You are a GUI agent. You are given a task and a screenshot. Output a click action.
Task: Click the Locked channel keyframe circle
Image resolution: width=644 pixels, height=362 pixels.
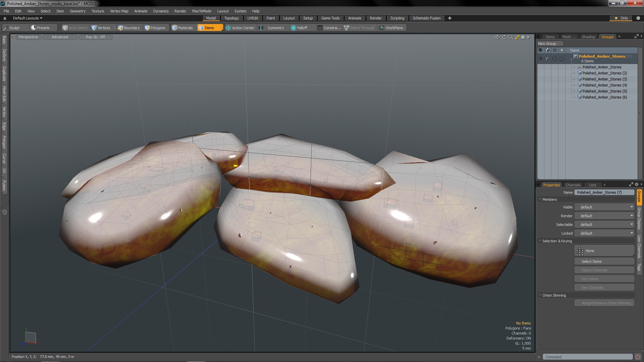pyautogui.click(x=577, y=233)
